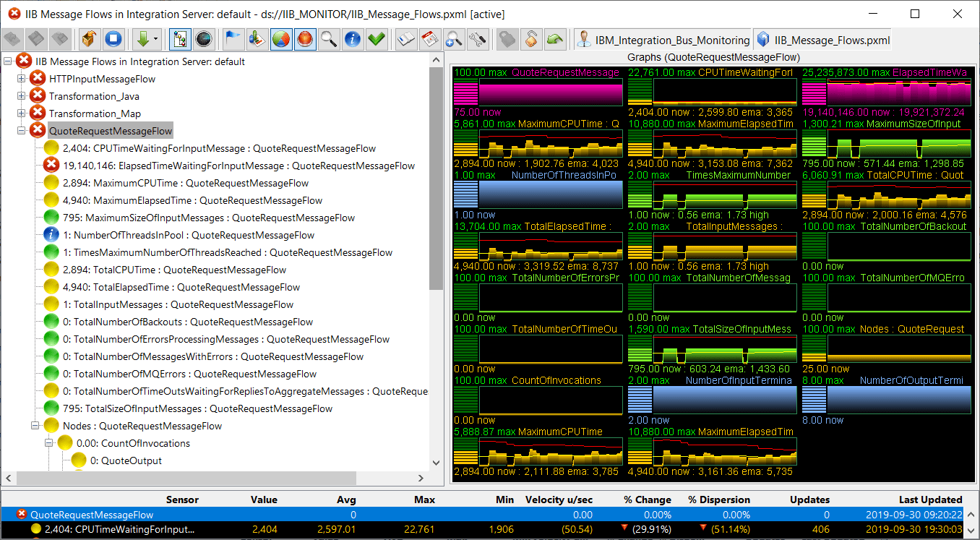The width and height of the screenshot is (980, 540).
Task: Click the green download arrow icon
Action: (142, 39)
